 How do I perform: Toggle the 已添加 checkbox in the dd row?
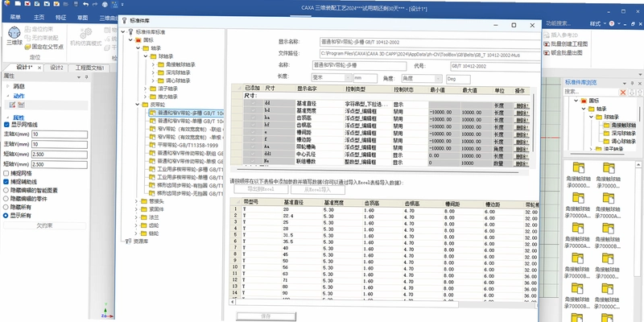pyautogui.click(x=253, y=104)
